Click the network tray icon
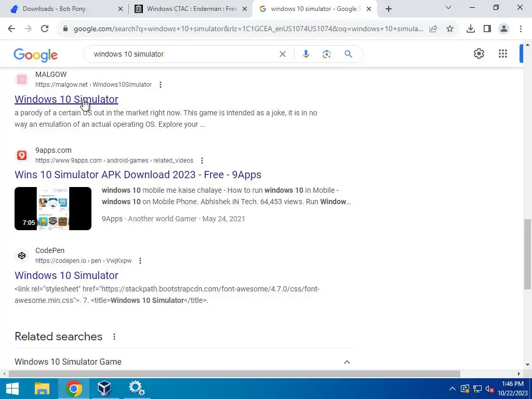The height and width of the screenshot is (399, 532). [477, 389]
